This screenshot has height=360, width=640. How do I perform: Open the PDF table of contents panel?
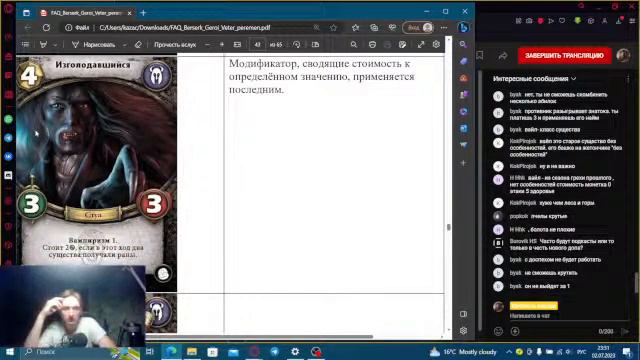[25, 44]
